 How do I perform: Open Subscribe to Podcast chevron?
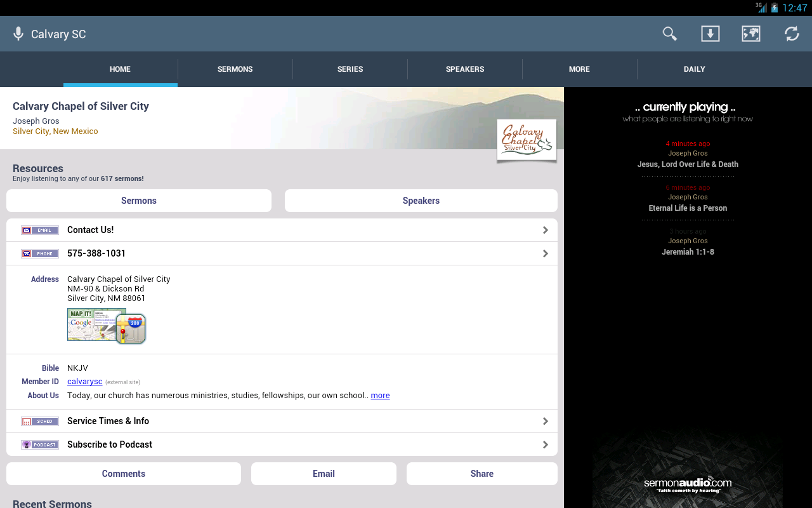(x=546, y=444)
